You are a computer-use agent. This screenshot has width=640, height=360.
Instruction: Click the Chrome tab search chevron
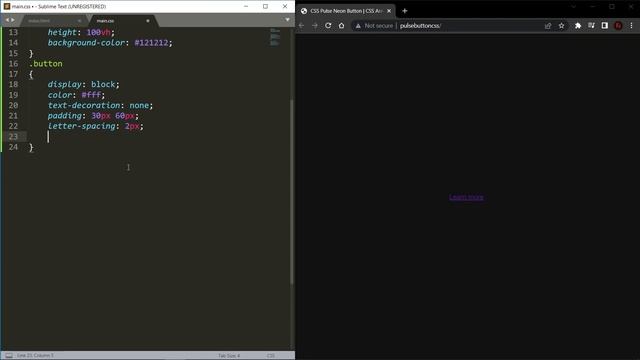573,7
